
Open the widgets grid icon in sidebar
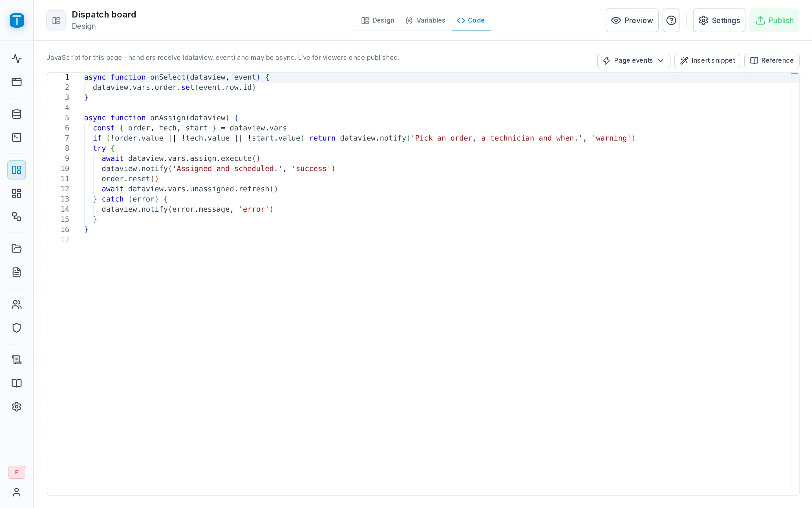(17, 193)
